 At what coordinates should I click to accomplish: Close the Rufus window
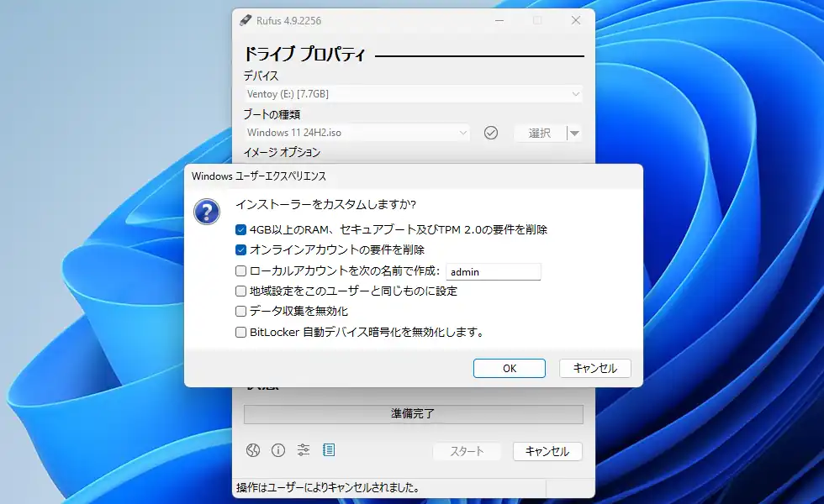[x=576, y=20]
